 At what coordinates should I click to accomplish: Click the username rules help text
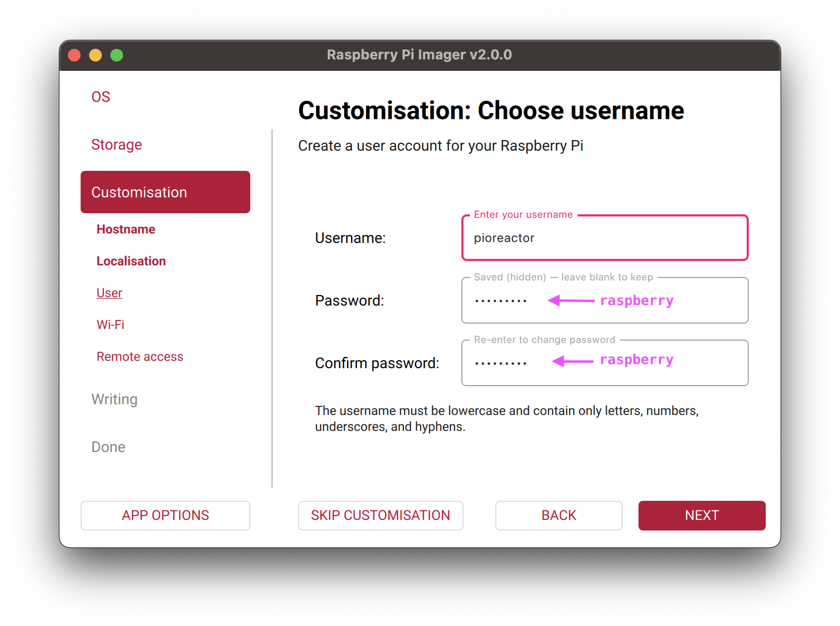tap(507, 419)
